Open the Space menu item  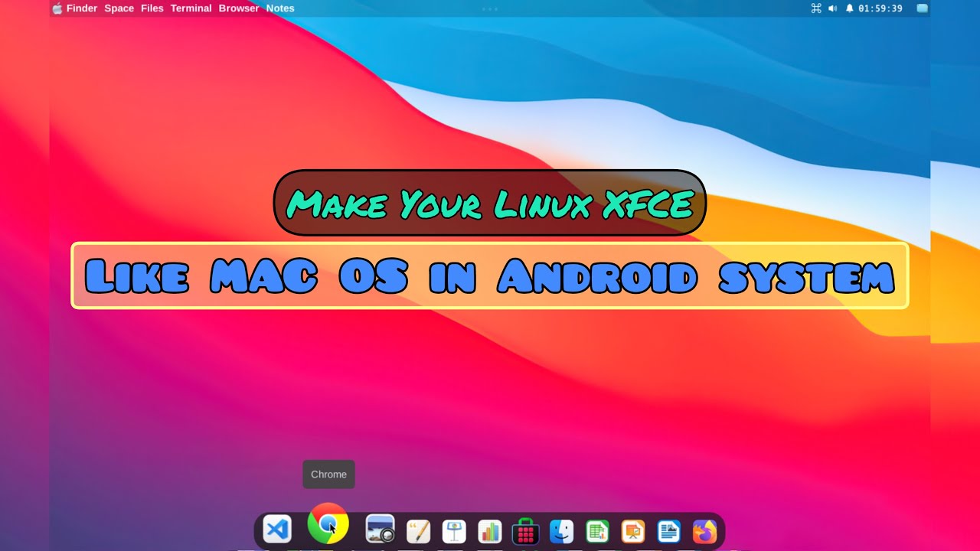[x=119, y=8]
